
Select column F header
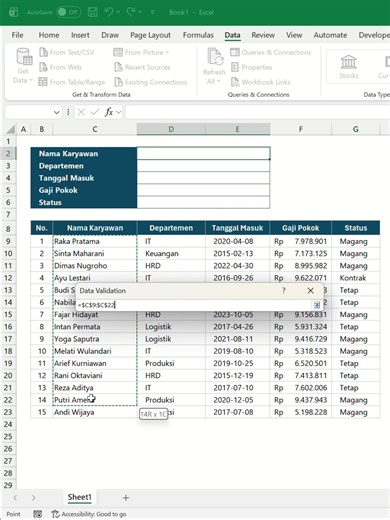pyautogui.click(x=301, y=129)
